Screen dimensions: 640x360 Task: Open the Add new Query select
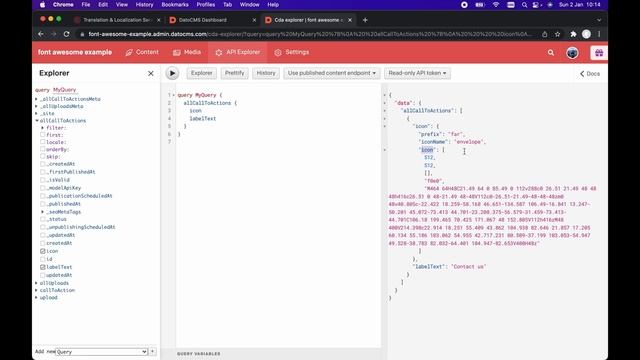(101, 351)
